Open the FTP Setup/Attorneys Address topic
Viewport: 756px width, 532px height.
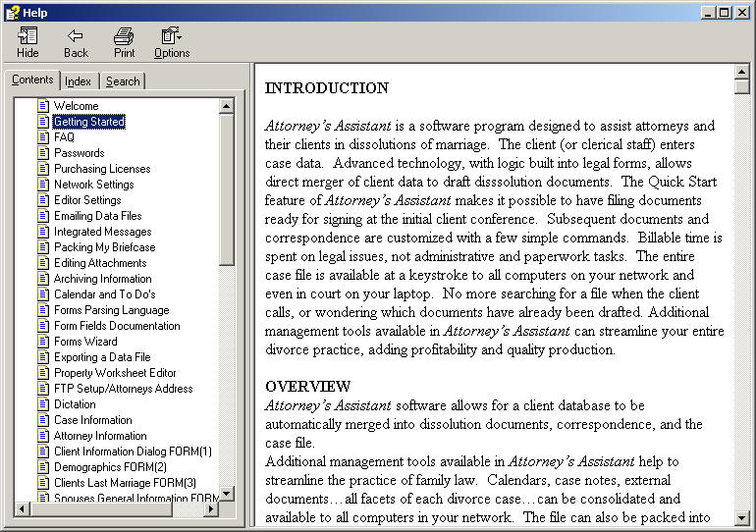point(124,389)
